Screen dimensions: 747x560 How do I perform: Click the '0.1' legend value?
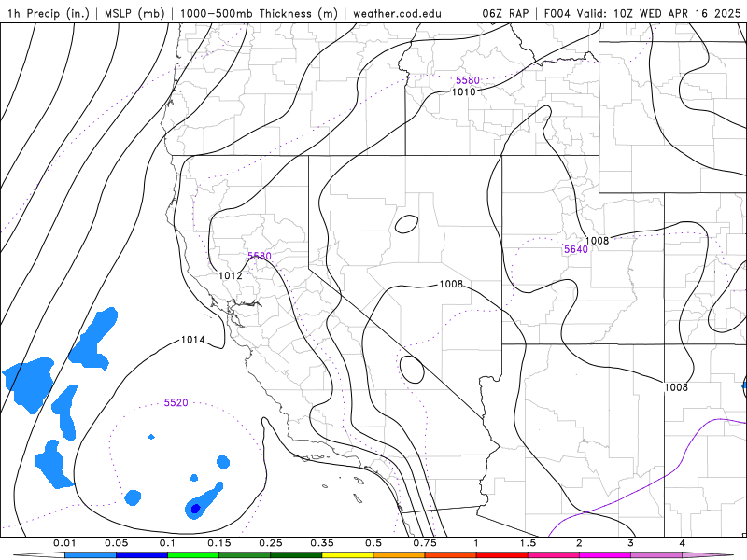167,543
